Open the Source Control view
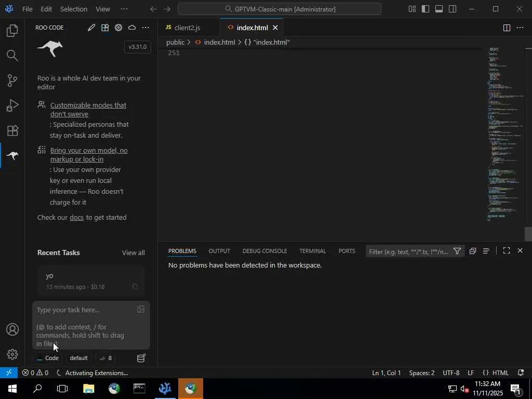532x399 pixels. 12,81
